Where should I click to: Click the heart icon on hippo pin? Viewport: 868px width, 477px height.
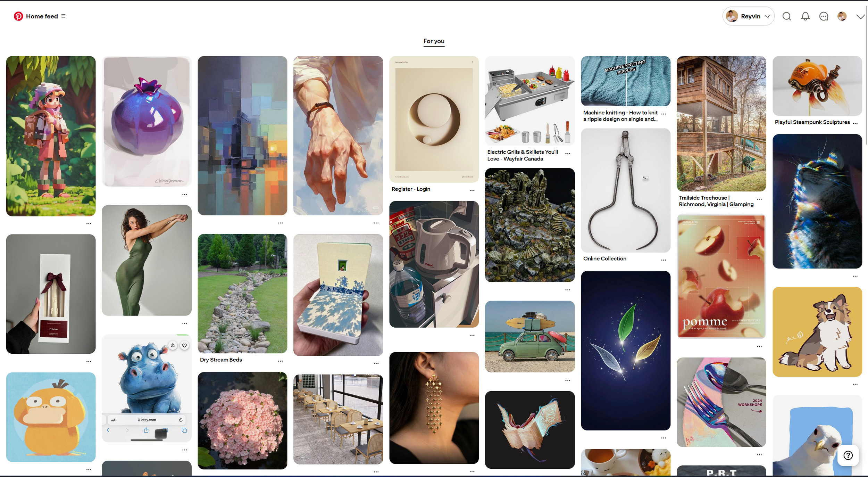point(185,345)
